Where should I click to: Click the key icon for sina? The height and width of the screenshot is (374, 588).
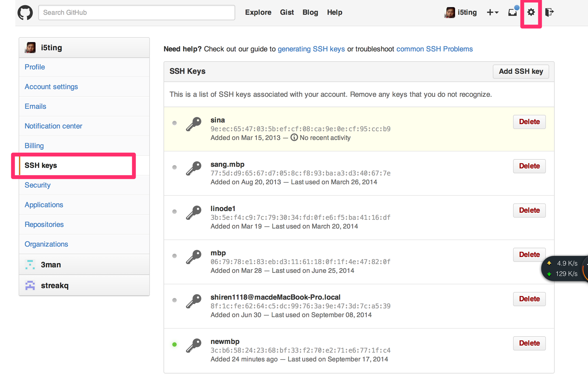[x=194, y=124]
